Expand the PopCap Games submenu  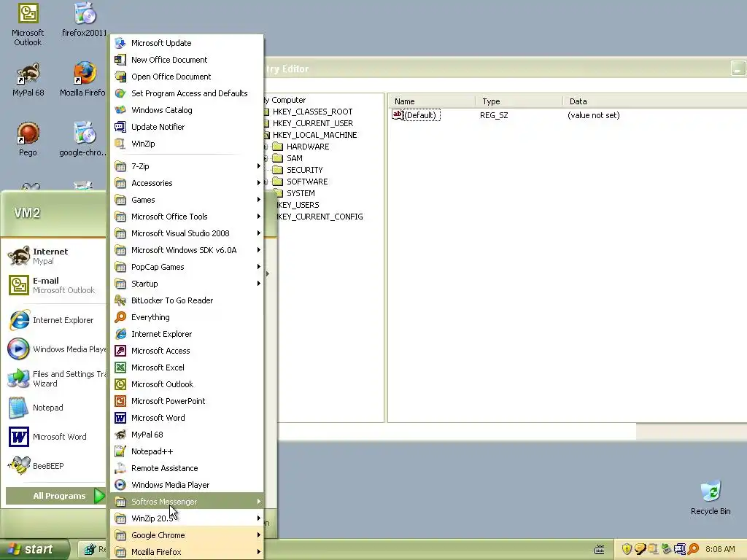(187, 267)
